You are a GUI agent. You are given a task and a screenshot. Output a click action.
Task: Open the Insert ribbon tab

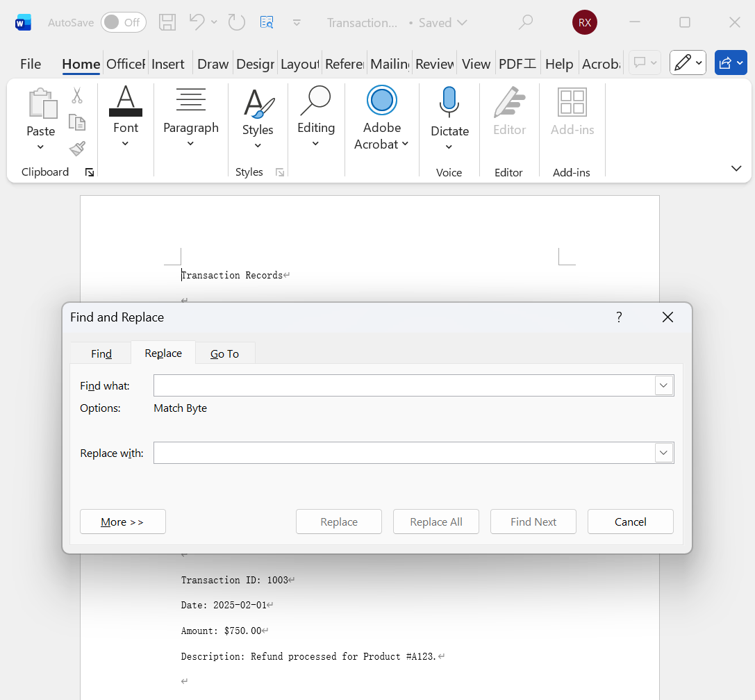(168, 64)
